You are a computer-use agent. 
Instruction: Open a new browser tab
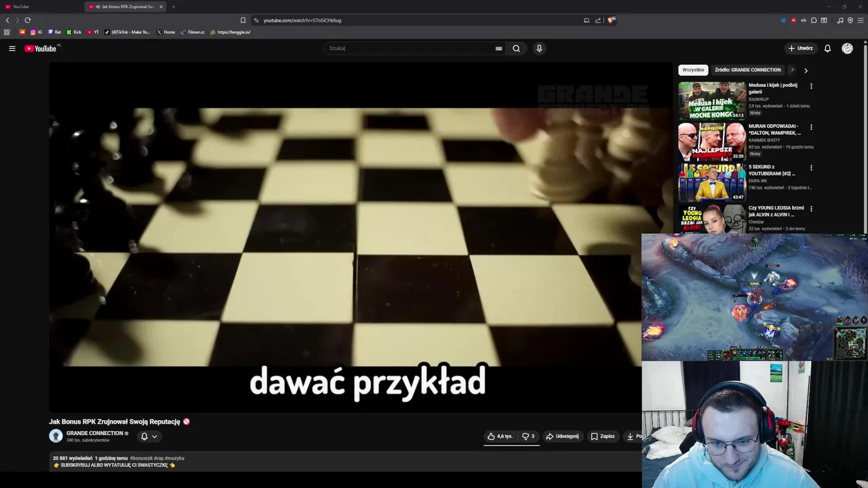(x=174, y=7)
